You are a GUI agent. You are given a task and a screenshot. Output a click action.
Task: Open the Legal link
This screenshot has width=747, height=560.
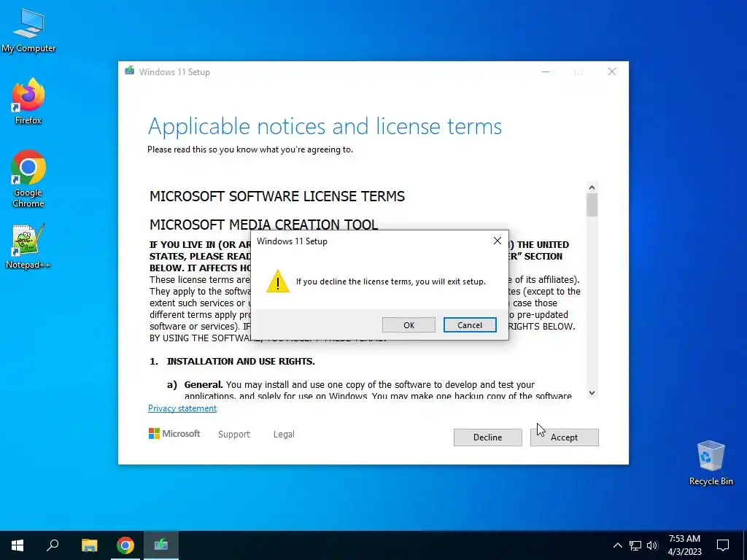(x=284, y=435)
